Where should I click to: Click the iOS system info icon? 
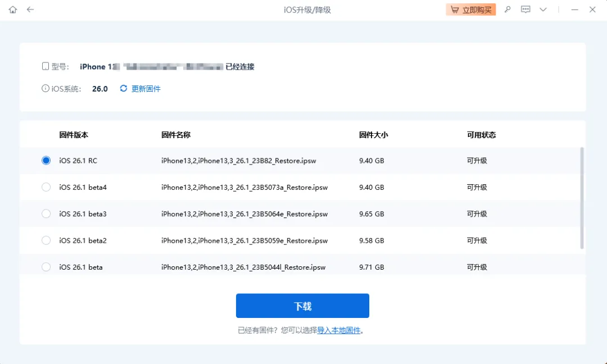click(46, 89)
